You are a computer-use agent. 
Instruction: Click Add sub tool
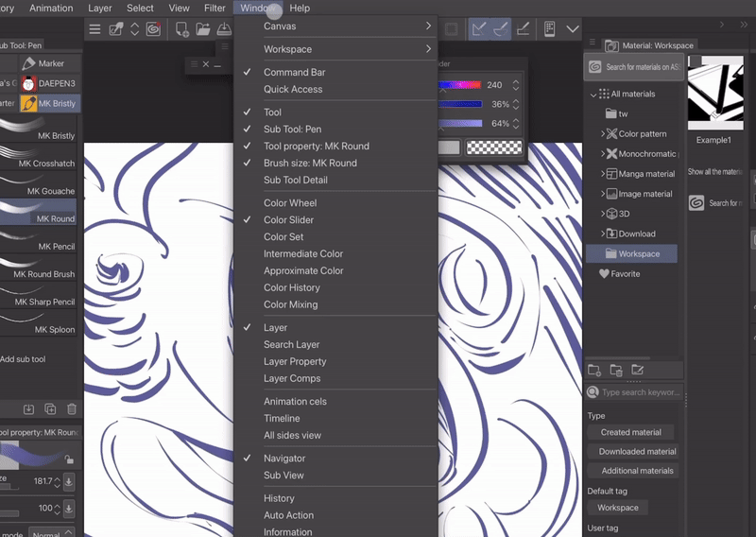coord(23,359)
